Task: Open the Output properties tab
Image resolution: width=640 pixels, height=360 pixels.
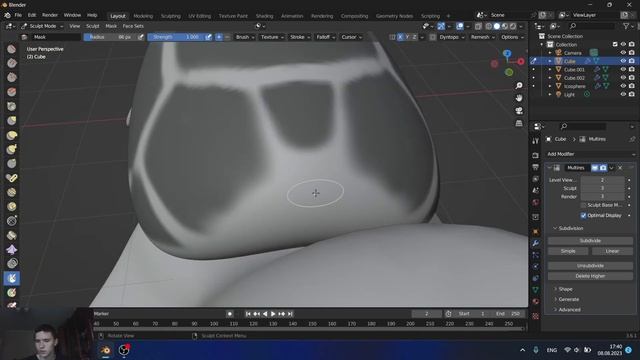Action: 536,167
